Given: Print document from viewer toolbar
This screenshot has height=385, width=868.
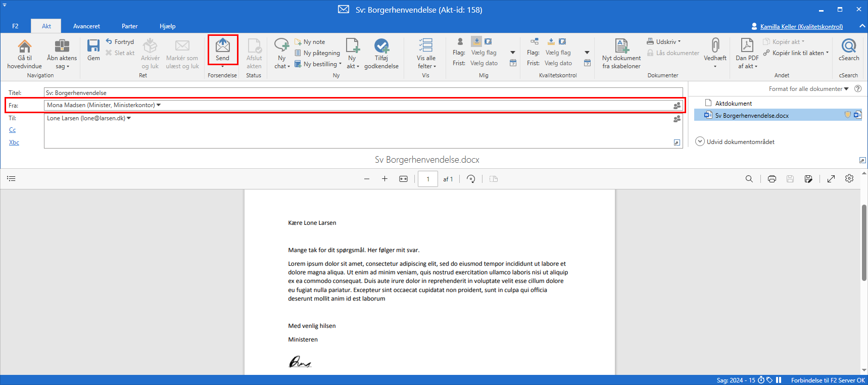Looking at the screenshot, I should click(x=771, y=179).
